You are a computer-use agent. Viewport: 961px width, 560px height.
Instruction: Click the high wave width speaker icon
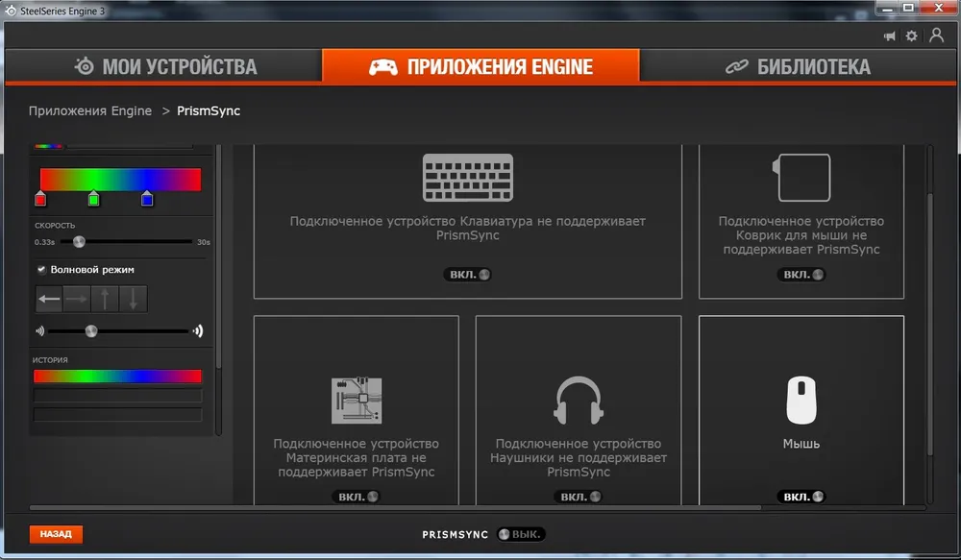[x=197, y=331]
